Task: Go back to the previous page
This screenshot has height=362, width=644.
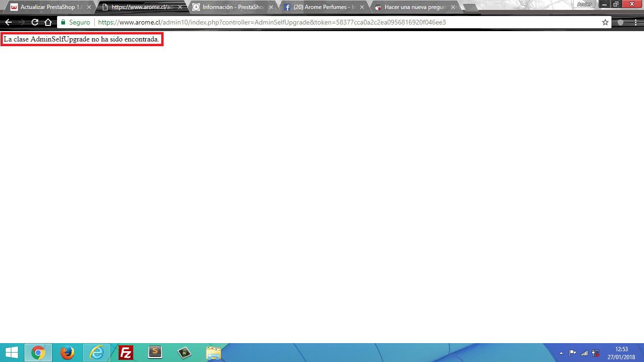Action: point(8,22)
